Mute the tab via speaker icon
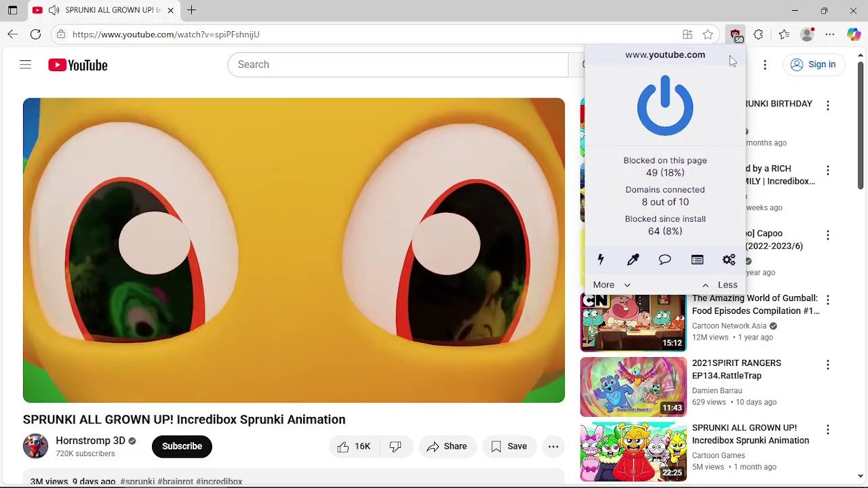This screenshot has height=488, width=868. pos(54,10)
